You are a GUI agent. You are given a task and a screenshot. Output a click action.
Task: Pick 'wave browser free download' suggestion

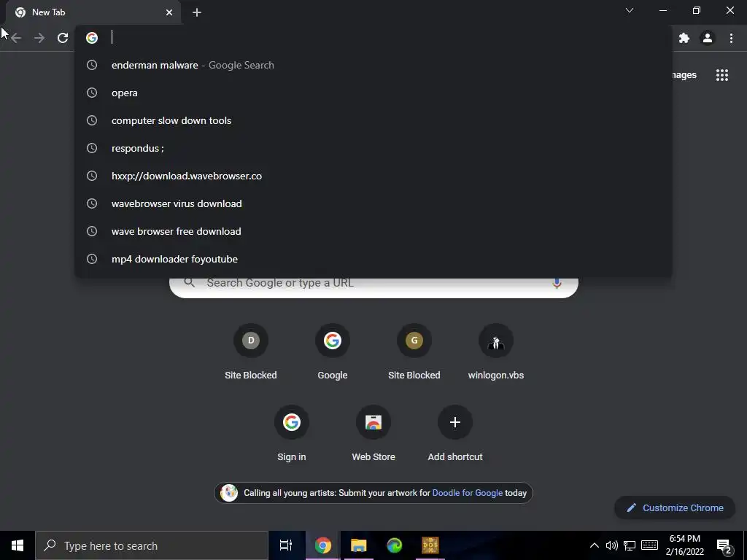click(x=373, y=231)
